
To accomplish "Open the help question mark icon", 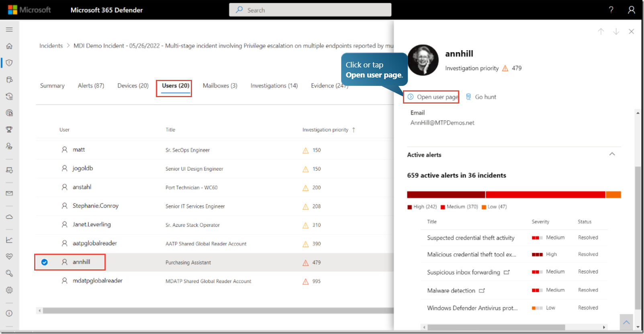I will click(611, 10).
